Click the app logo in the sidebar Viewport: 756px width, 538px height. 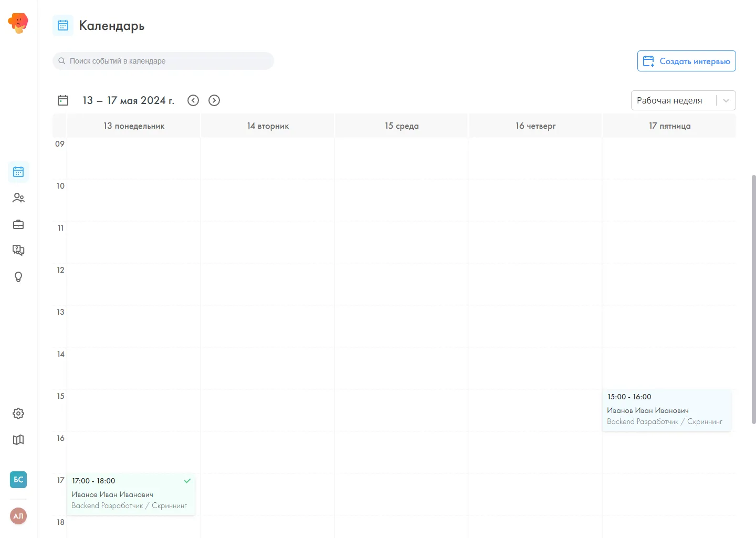click(x=18, y=23)
